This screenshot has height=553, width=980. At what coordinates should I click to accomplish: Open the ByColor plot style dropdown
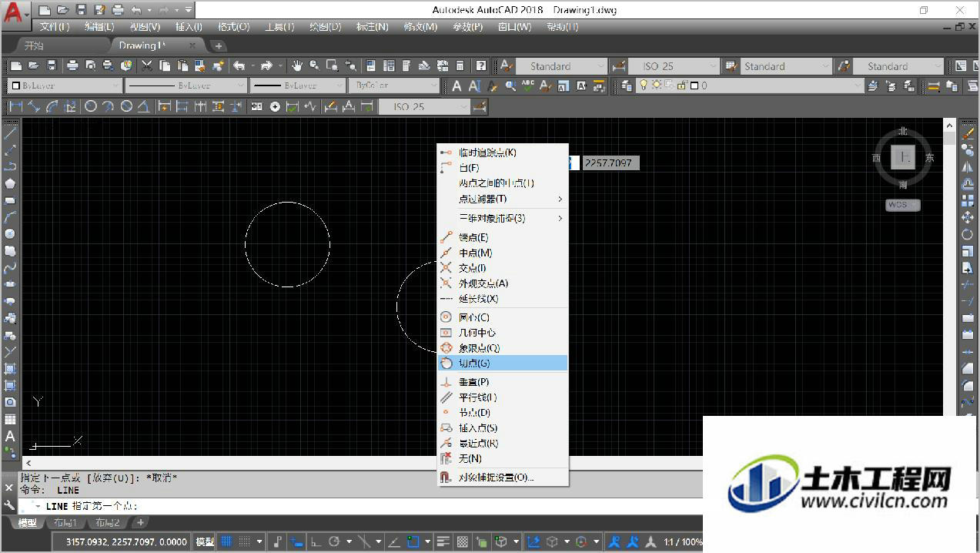click(393, 85)
